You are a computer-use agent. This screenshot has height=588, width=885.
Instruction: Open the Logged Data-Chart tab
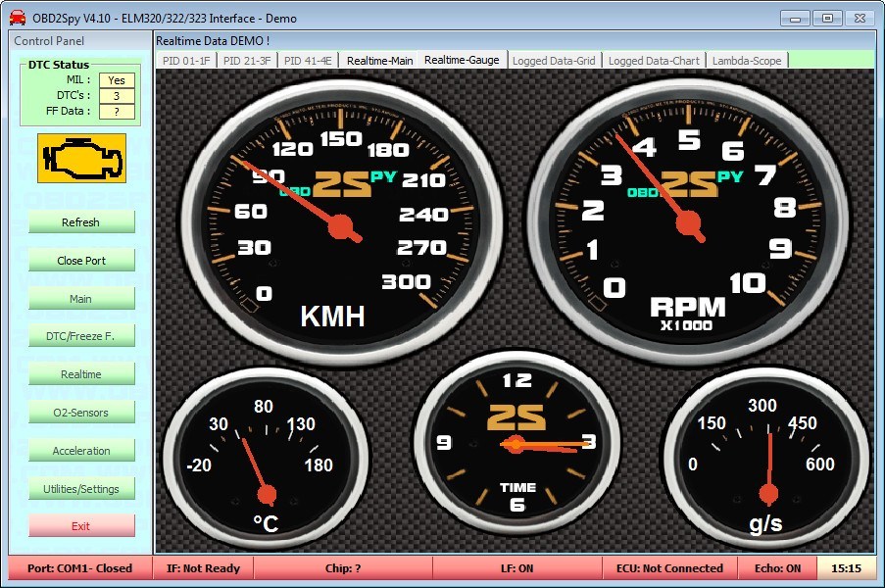654,61
